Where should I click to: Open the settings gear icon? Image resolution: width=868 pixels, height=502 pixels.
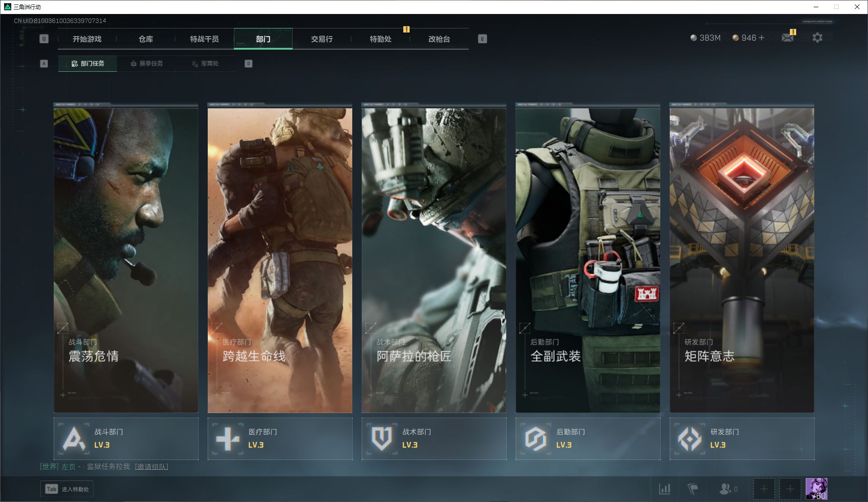click(x=817, y=38)
